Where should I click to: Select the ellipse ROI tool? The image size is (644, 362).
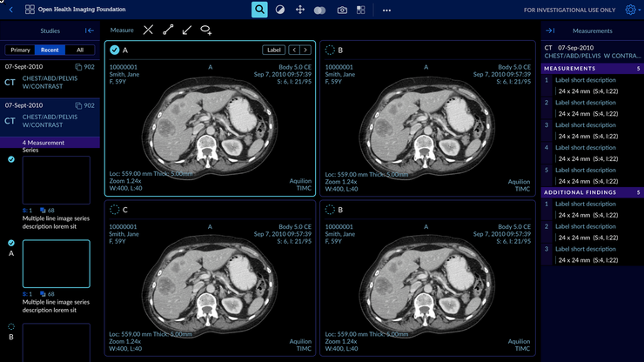206,30
